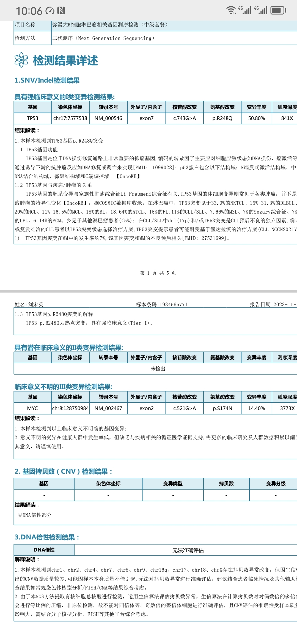The image size is (297, 644).
Task: Select the exon7 cell
Action: (147, 118)
